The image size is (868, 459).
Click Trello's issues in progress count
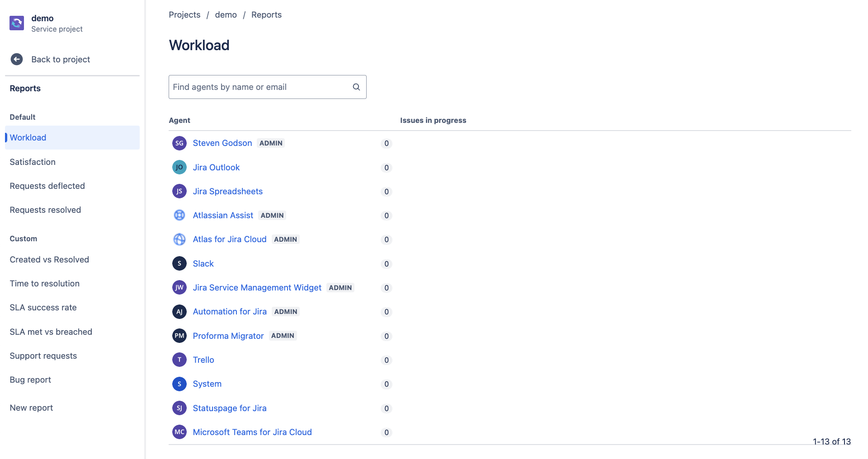(387, 360)
